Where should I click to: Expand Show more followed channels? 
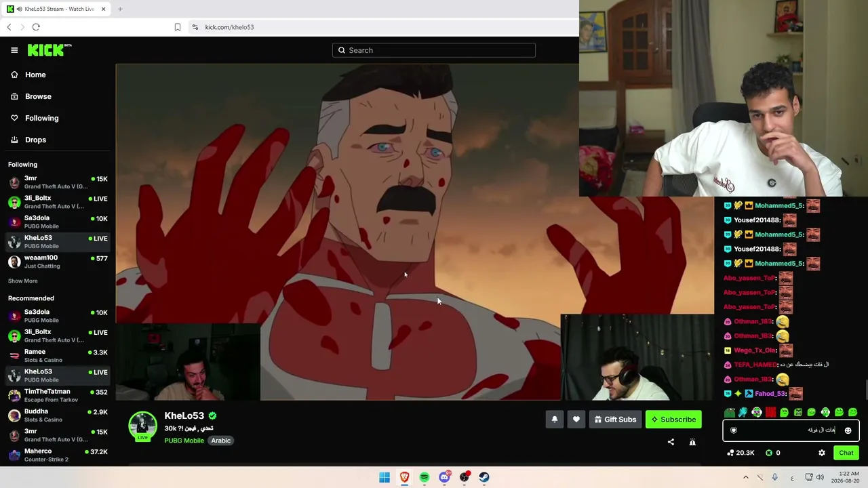click(x=23, y=281)
